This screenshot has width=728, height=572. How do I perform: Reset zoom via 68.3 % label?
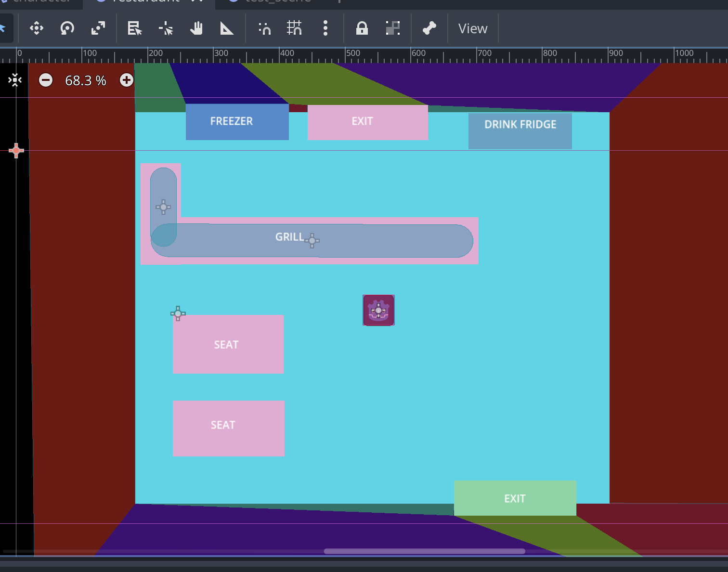point(86,80)
